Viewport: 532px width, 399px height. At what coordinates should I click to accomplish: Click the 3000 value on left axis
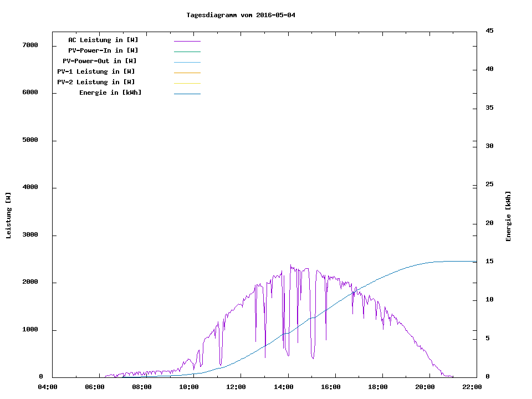point(29,235)
